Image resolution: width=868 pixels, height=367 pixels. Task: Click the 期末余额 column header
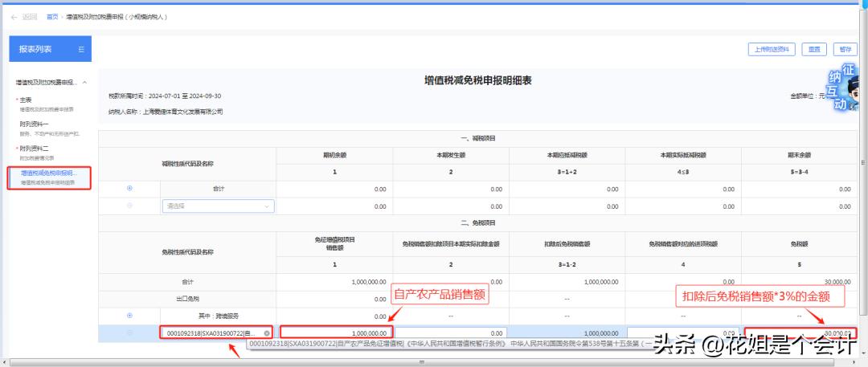pos(799,155)
